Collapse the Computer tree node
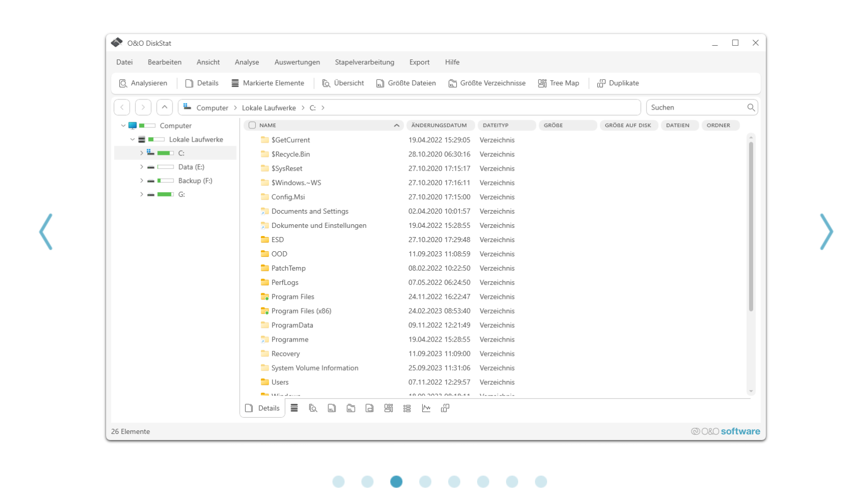Screen dimensions: 842x504 123,125
